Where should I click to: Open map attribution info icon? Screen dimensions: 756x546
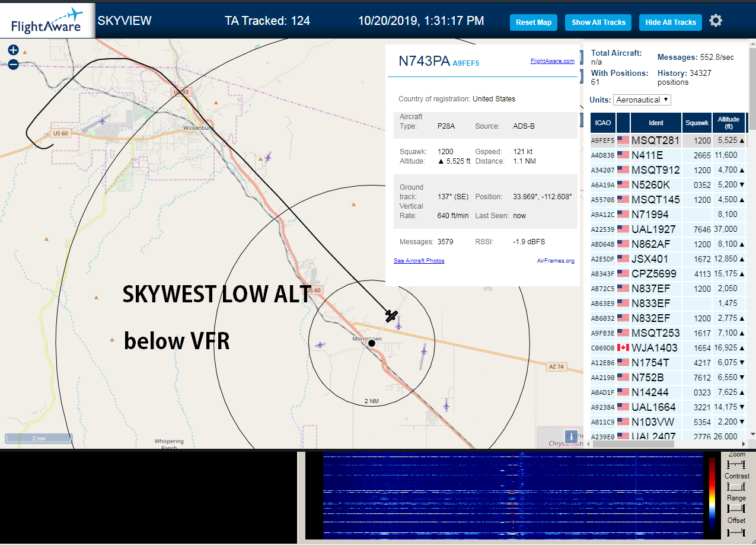tap(571, 436)
